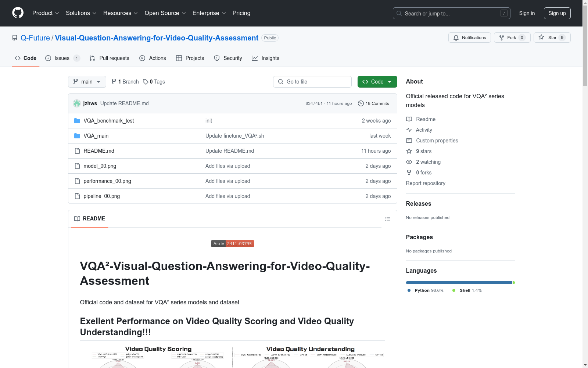Click the model_00.png file icon
The height and width of the screenshot is (368, 588).
pyautogui.click(x=77, y=166)
